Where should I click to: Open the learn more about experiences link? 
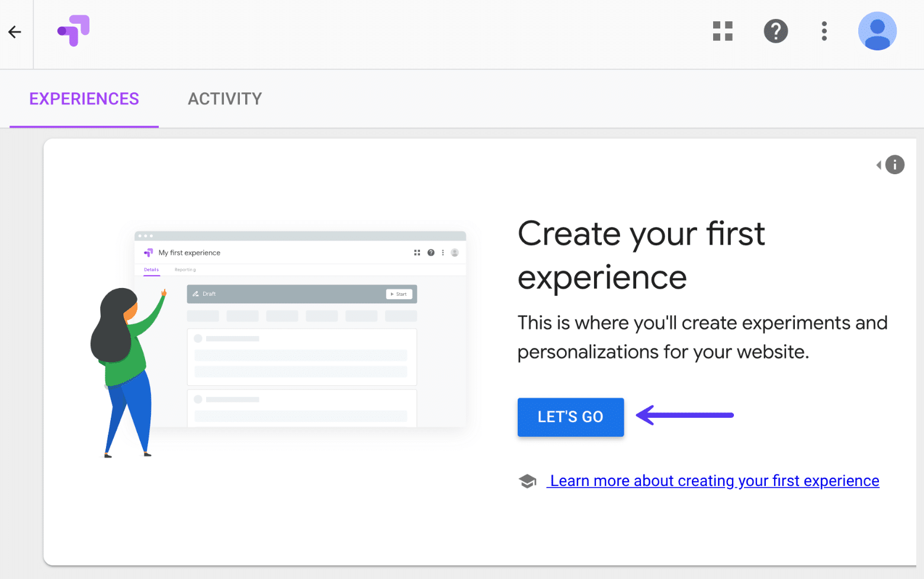[x=713, y=481]
